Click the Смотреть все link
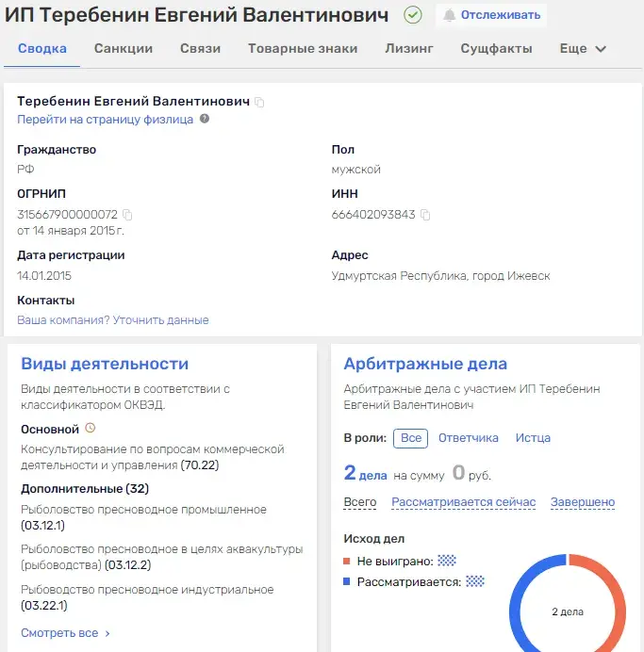Image resolution: width=644 pixels, height=652 pixels. [59, 633]
